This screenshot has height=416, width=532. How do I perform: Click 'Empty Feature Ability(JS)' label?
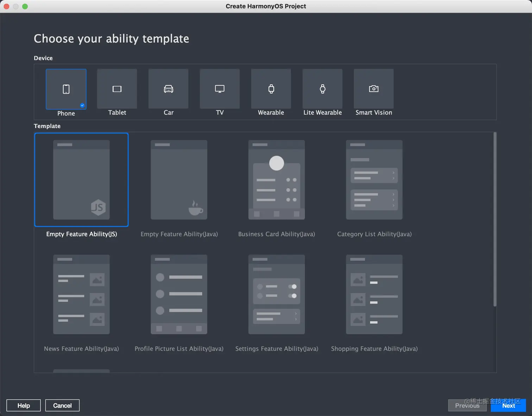click(82, 234)
